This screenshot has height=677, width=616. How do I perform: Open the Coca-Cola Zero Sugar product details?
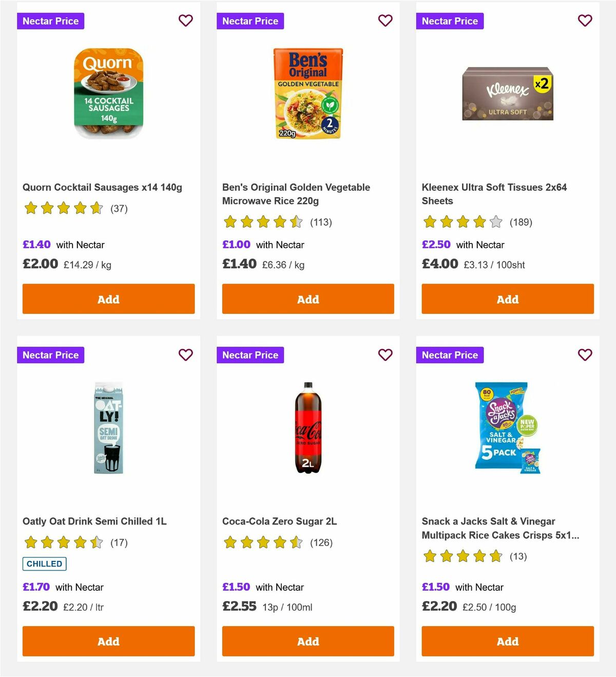tap(279, 521)
